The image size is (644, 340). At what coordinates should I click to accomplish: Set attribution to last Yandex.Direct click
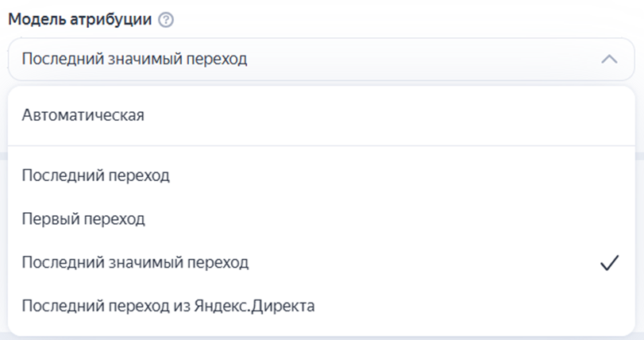168,306
